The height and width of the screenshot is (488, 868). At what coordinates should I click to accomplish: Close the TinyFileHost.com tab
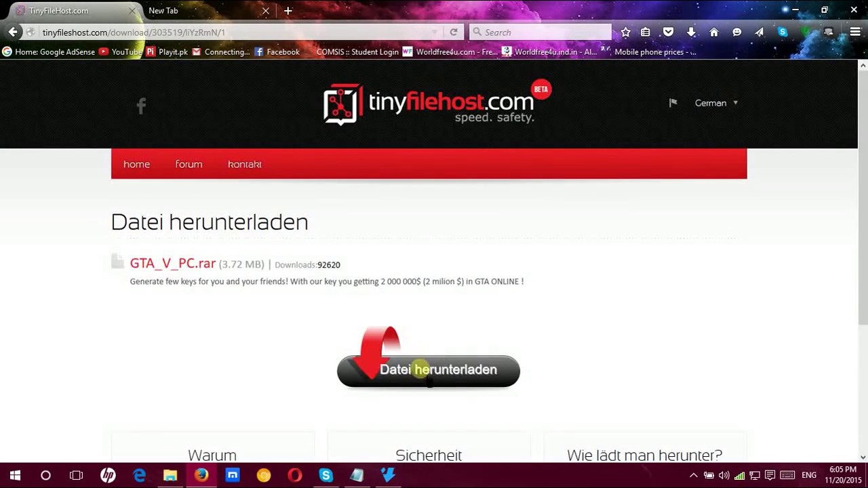(132, 11)
